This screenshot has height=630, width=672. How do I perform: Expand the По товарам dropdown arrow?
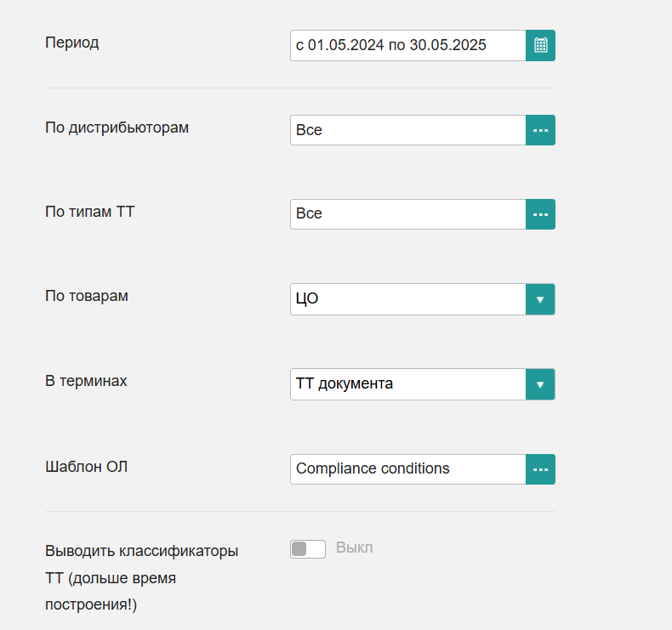click(540, 299)
